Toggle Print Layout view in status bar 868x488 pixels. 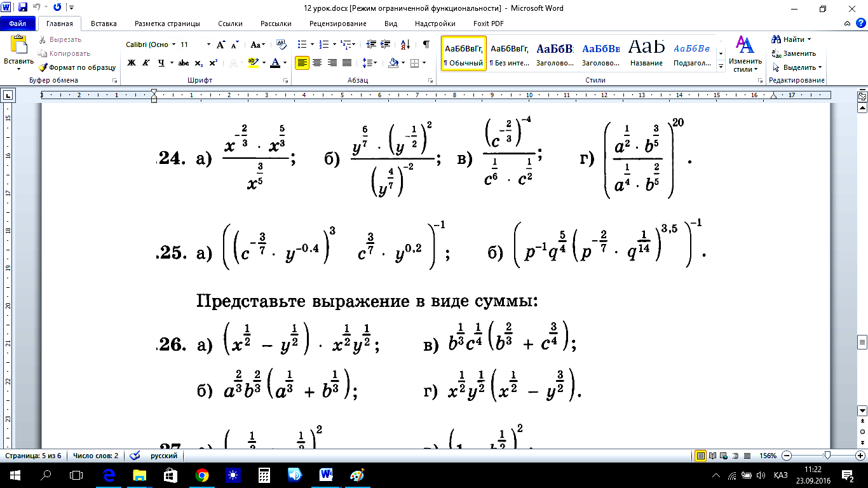pyautogui.click(x=701, y=456)
